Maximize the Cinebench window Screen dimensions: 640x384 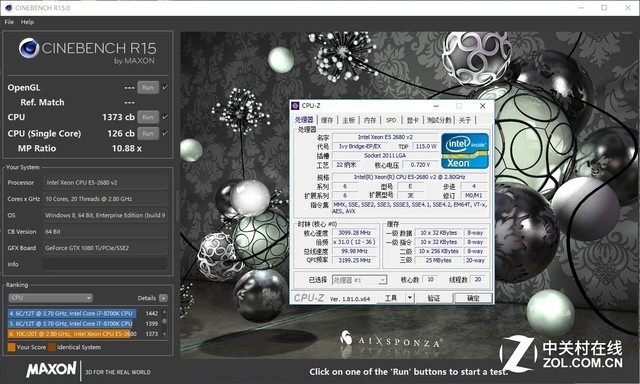[x=604, y=8]
